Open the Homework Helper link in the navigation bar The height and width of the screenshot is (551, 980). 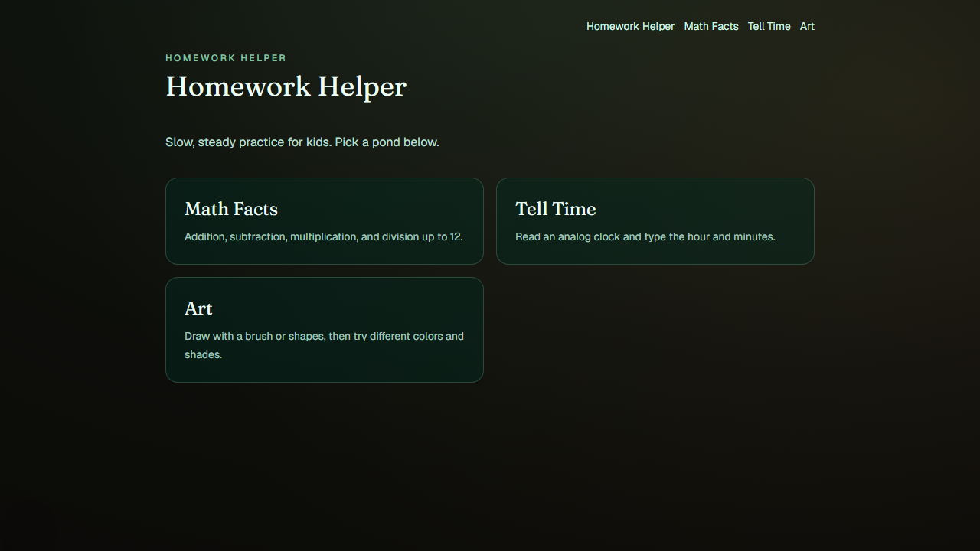coord(630,26)
